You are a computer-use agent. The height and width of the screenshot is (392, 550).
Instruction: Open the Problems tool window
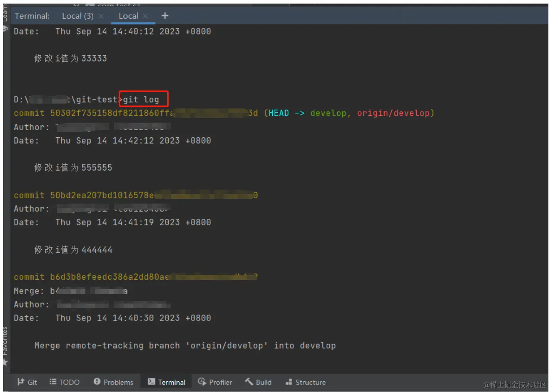click(x=113, y=382)
